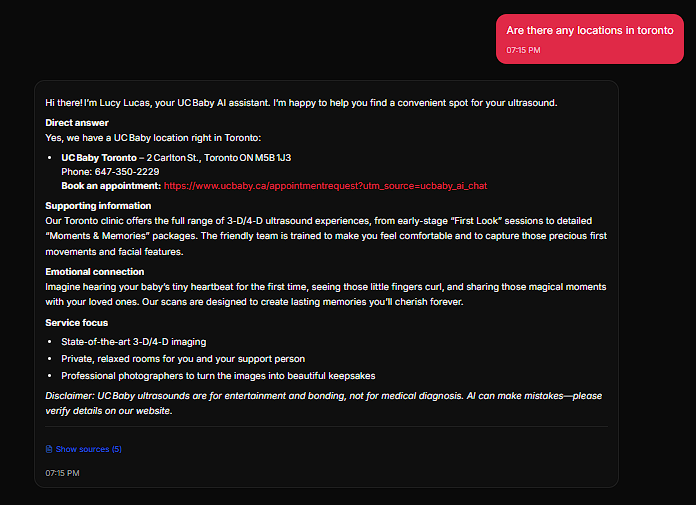Screen dimensions: 696x505
Task: Click the timestamp inside the red bubble
Action: (x=523, y=49)
